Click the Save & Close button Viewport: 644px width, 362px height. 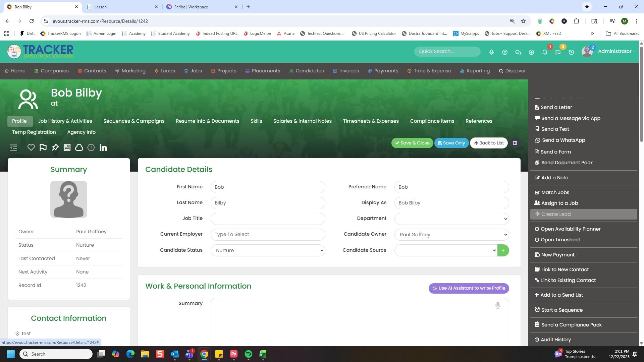[412, 143]
